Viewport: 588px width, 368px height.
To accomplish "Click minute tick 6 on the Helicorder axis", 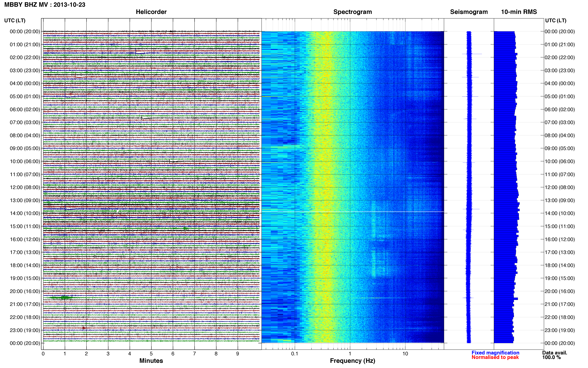I will pyautogui.click(x=173, y=354).
